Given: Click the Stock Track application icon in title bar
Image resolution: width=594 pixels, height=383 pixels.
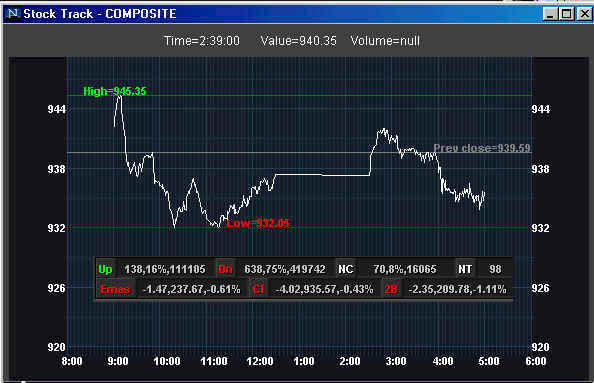Looking at the screenshot, I should (x=13, y=14).
